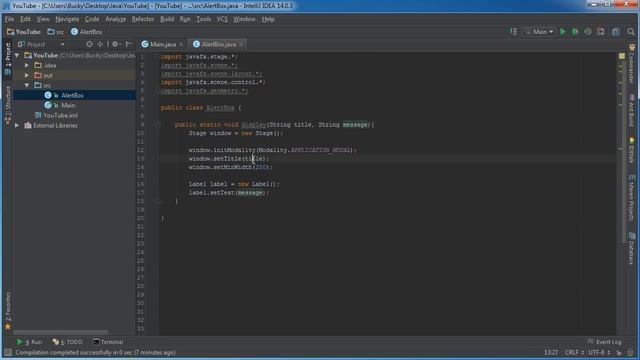Open the Terminal tool window

pos(108,342)
